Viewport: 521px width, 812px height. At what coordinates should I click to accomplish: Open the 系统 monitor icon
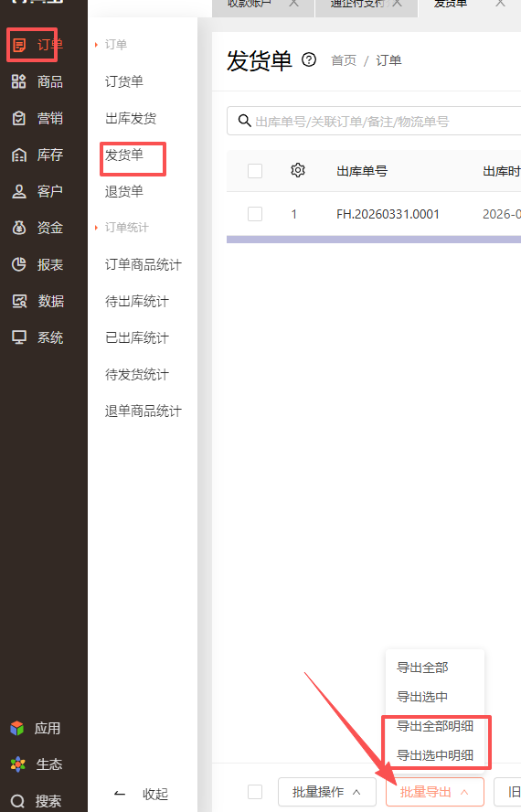pos(18,337)
